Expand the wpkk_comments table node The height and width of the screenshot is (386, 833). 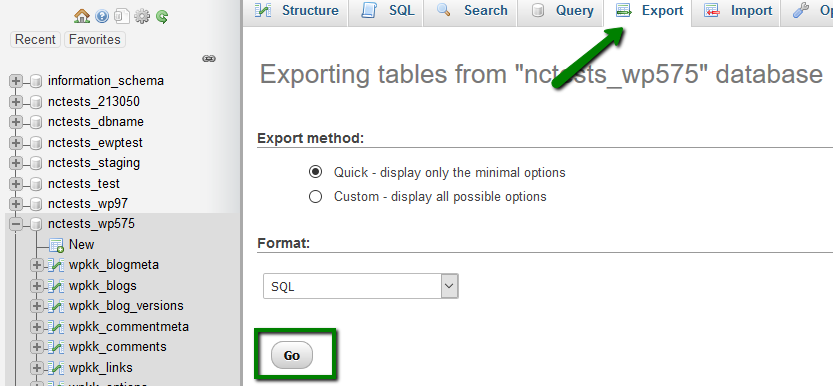(x=37, y=347)
